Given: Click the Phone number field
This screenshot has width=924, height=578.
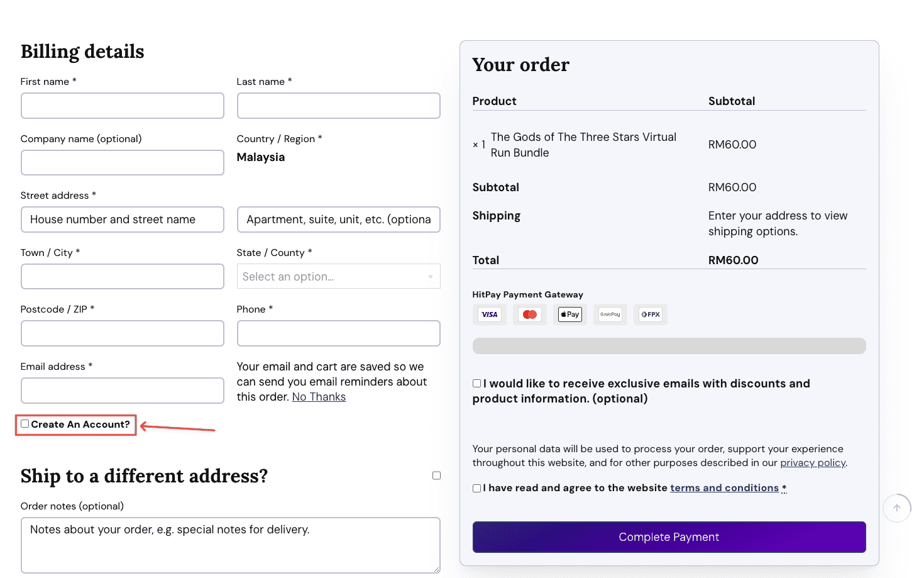Looking at the screenshot, I should click(x=338, y=333).
